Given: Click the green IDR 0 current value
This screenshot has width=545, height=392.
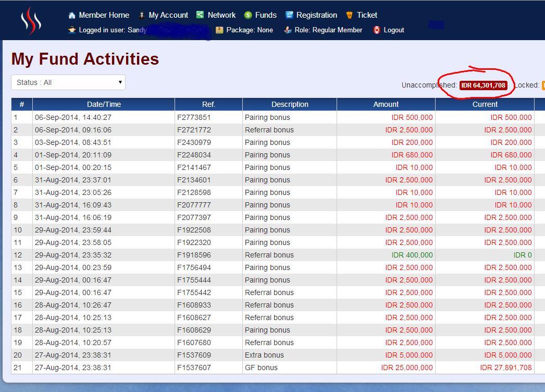Looking at the screenshot, I should pyautogui.click(x=523, y=255).
